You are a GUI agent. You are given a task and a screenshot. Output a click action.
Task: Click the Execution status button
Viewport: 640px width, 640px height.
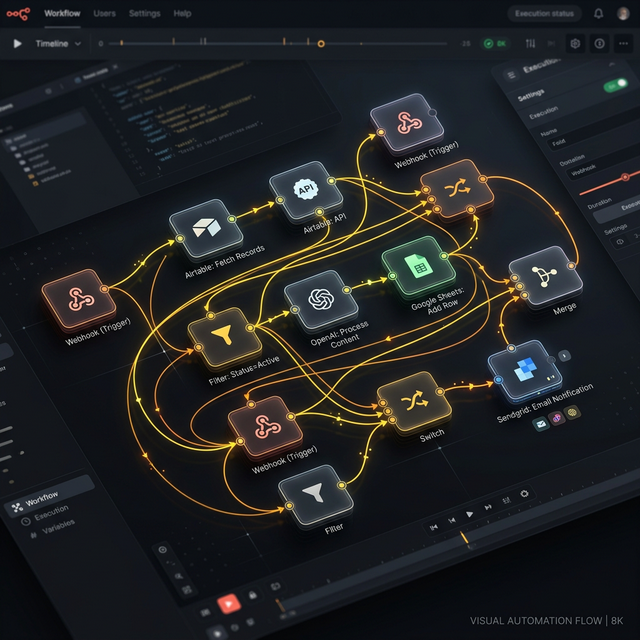(544, 13)
